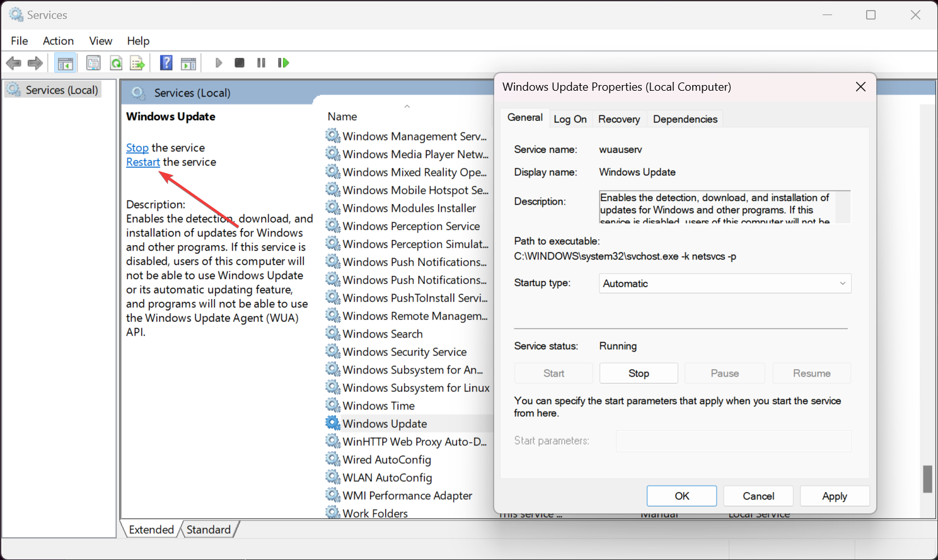This screenshot has height=560, width=938.
Task: Click the Stop button in properties dialog
Action: click(x=639, y=373)
